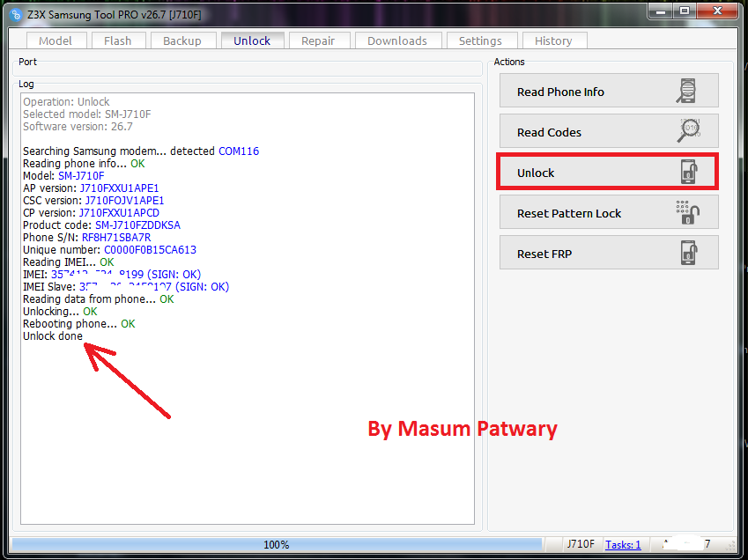Image resolution: width=748 pixels, height=560 pixels.
Task: View the History tab
Action: tap(554, 41)
